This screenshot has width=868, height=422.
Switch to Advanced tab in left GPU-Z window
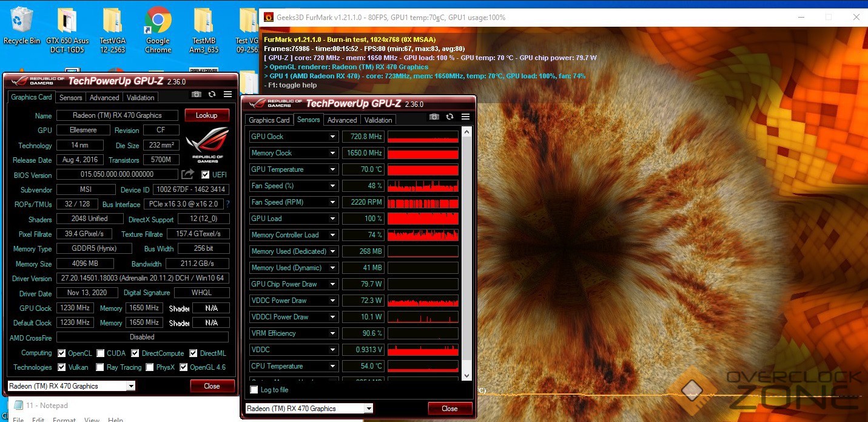tap(104, 98)
